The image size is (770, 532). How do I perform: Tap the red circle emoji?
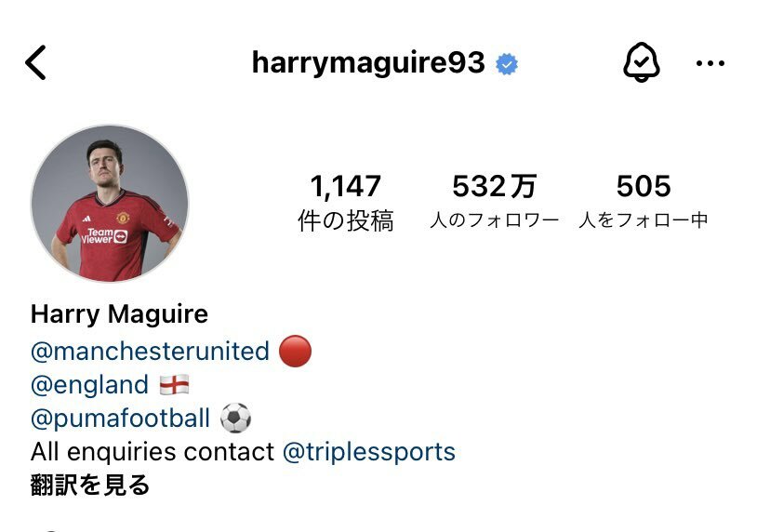[x=295, y=352]
